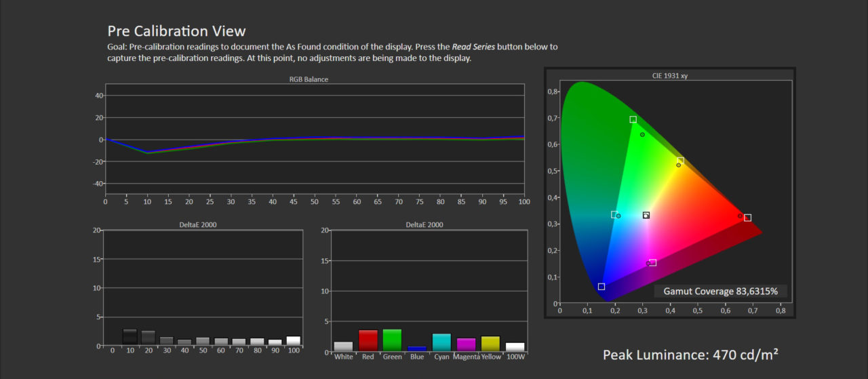Click the Peak Luminance 470 cd/m² readout
The image size is (868, 379).
tap(690, 354)
